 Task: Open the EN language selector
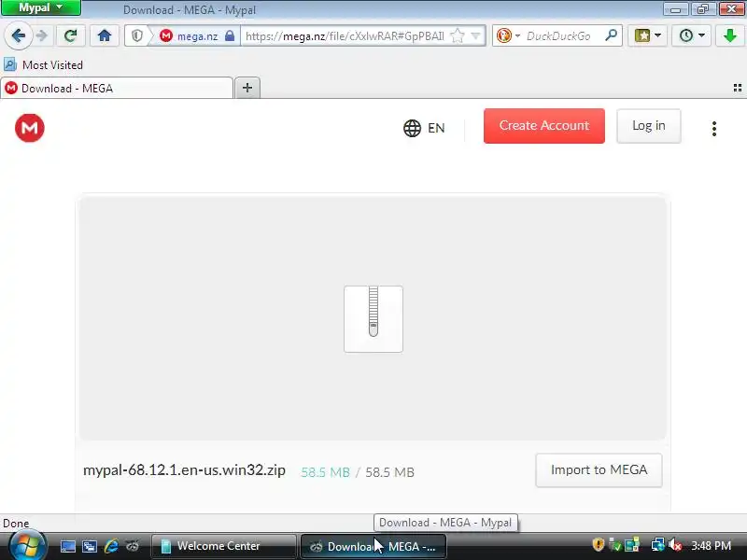[x=424, y=128]
